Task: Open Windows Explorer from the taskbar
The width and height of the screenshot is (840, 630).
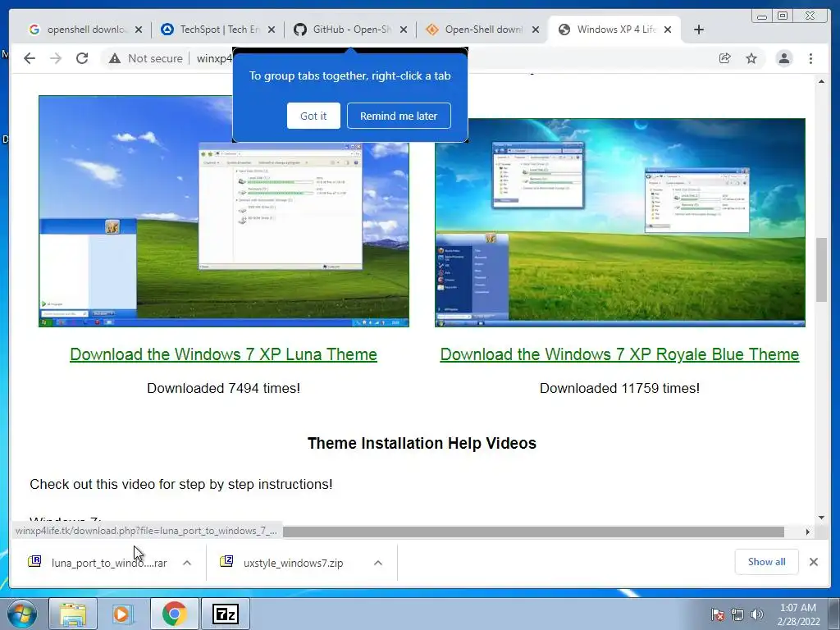Action: 73,614
